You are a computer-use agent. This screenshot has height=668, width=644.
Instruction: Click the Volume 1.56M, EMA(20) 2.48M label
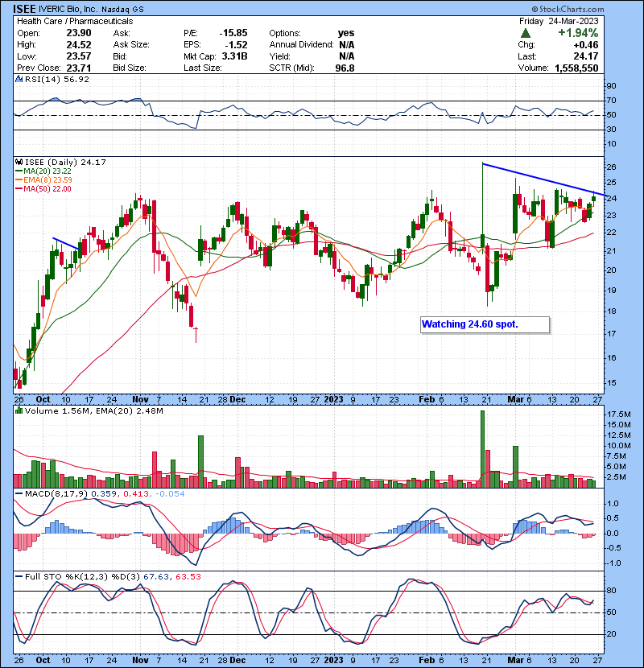93,410
